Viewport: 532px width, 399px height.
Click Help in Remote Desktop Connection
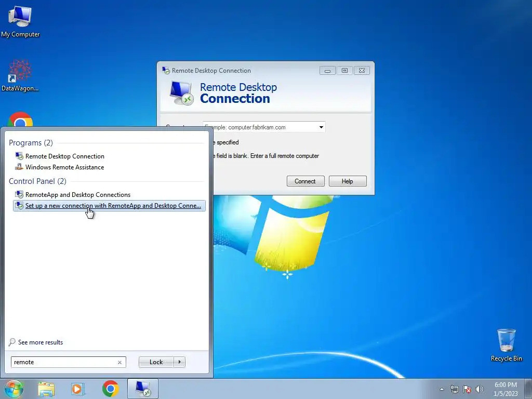pos(348,181)
